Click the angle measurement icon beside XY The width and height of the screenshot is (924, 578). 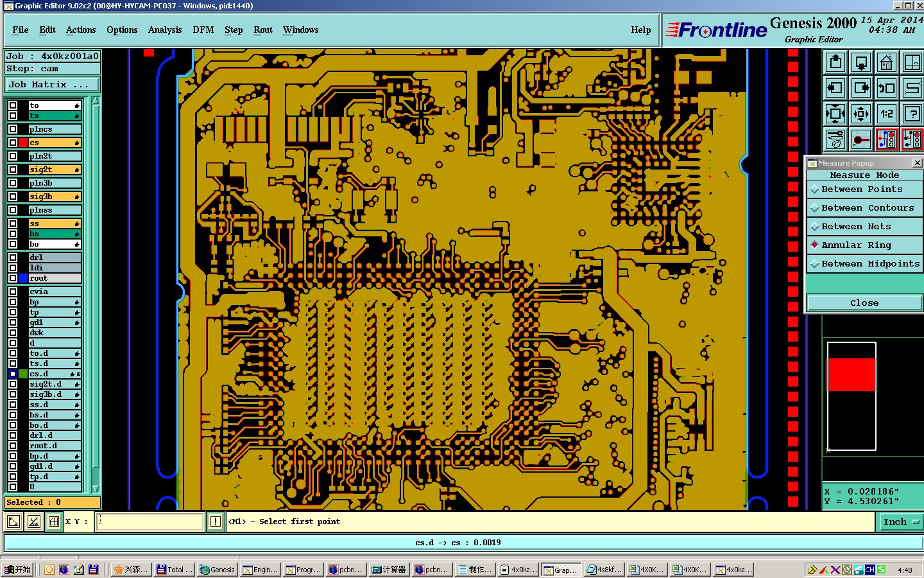coord(34,521)
